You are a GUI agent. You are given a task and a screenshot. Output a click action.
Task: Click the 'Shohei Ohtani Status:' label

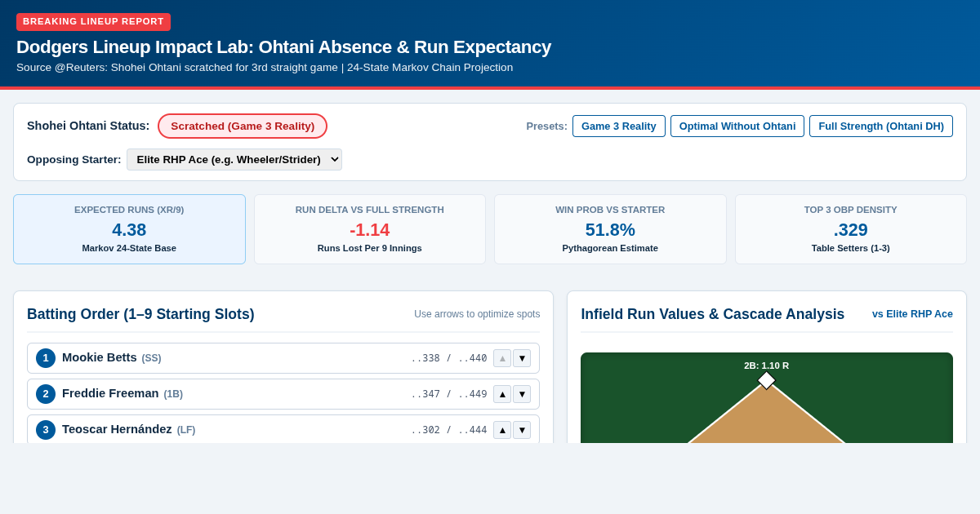point(88,126)
